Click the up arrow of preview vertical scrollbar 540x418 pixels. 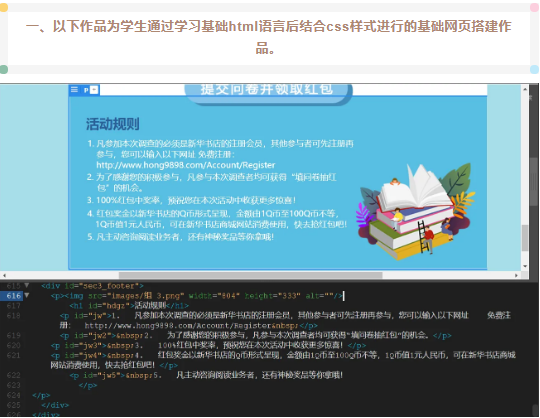[x=525, y=89]
